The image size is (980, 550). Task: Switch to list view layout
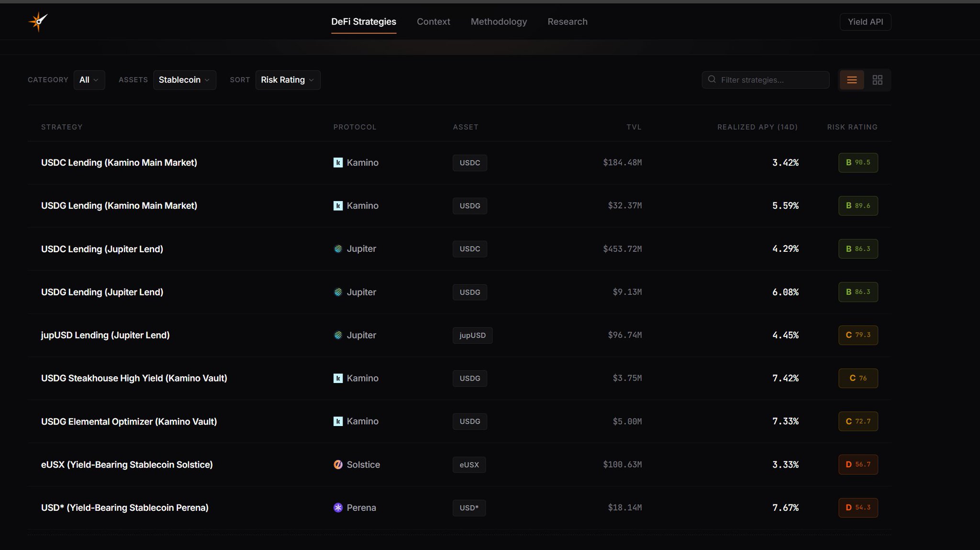852,80
